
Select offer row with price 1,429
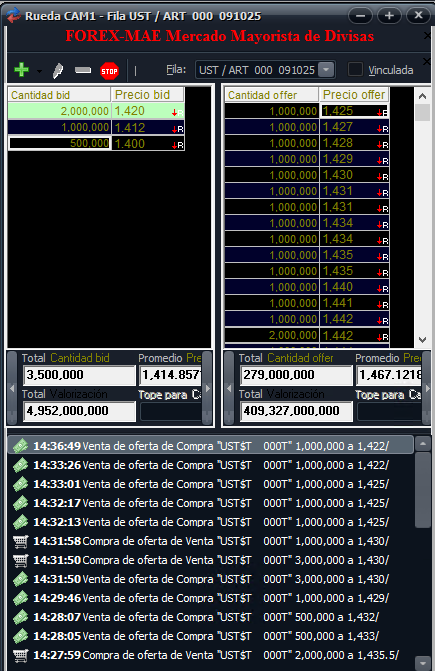point(307,159)
